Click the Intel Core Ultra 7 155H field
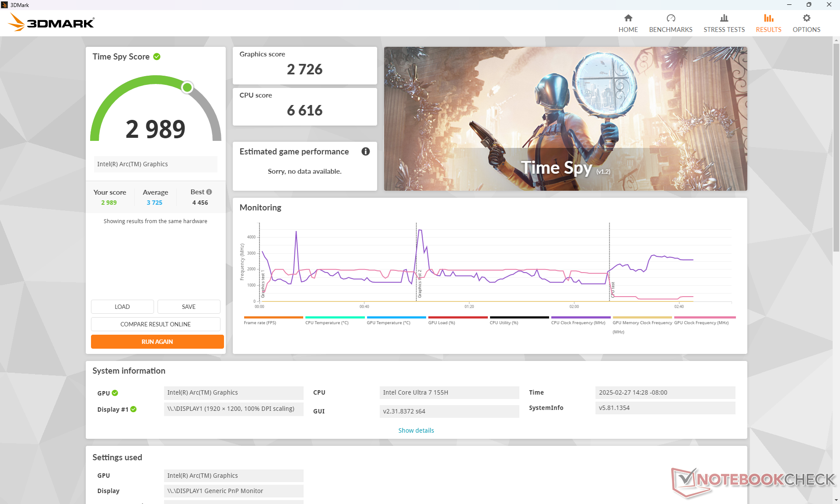This screenshot has height=504, width=840. (x=449, y=392)
